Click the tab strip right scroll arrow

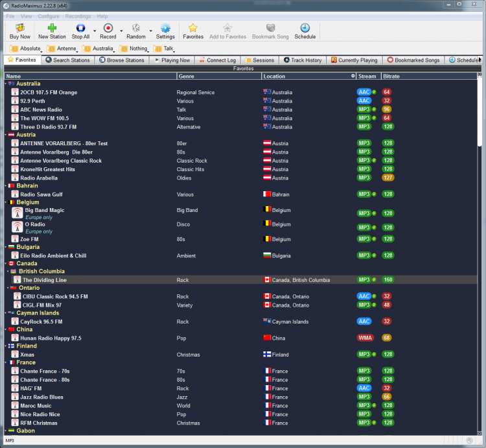tap(480, 60)
